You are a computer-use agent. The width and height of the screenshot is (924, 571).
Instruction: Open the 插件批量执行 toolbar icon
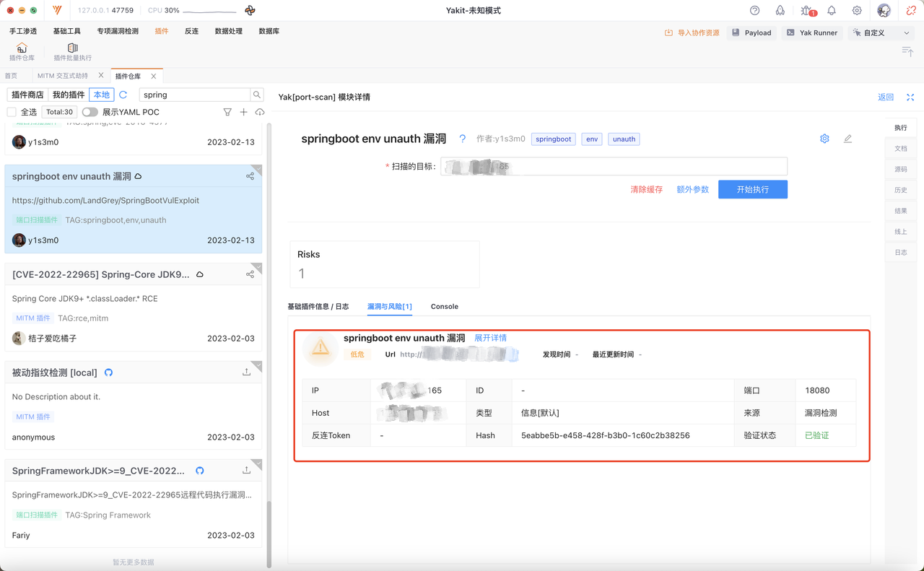point(72,52)
